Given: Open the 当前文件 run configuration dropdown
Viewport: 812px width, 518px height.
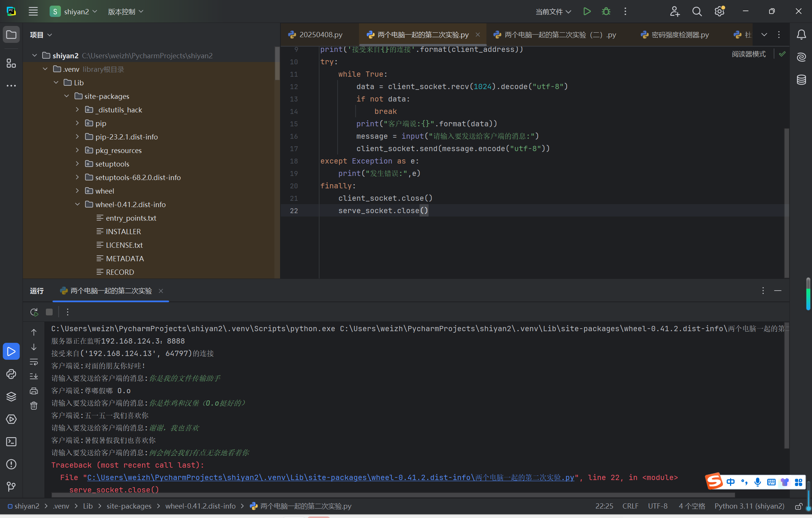Looking at the screenshot, I should click(x=553, y=12).
